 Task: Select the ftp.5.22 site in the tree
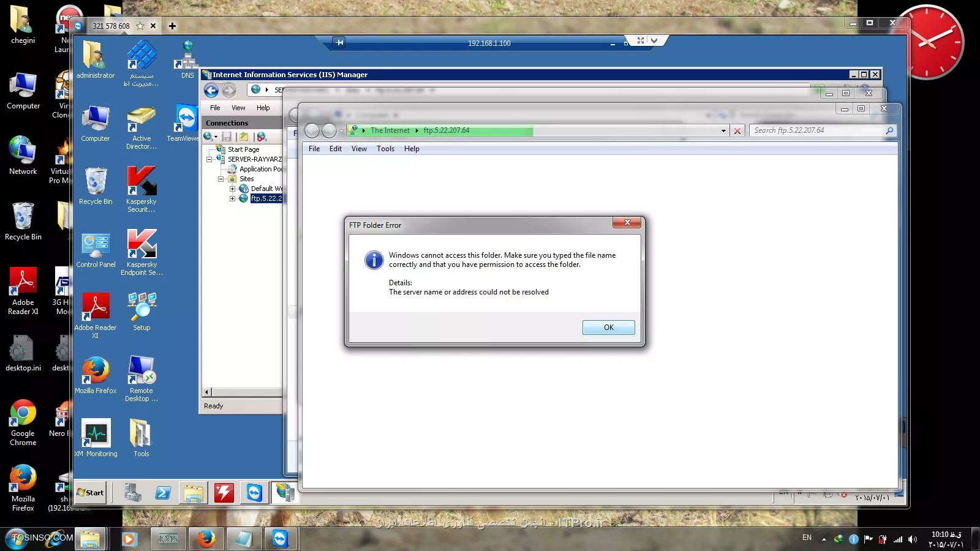click(266, 198)
